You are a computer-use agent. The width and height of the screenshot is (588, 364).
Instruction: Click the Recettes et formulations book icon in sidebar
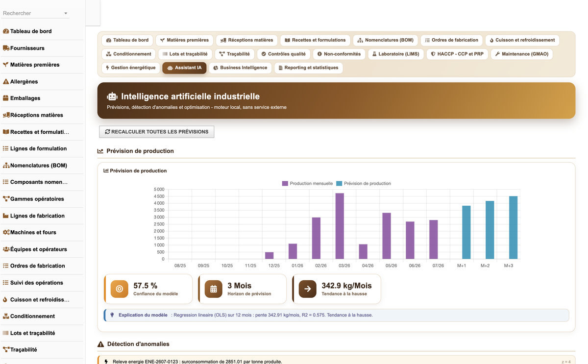click(x=6, y=132)
